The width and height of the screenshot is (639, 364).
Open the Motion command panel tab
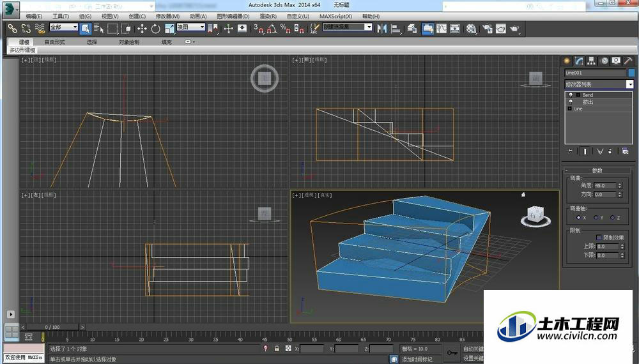point(604,61)
